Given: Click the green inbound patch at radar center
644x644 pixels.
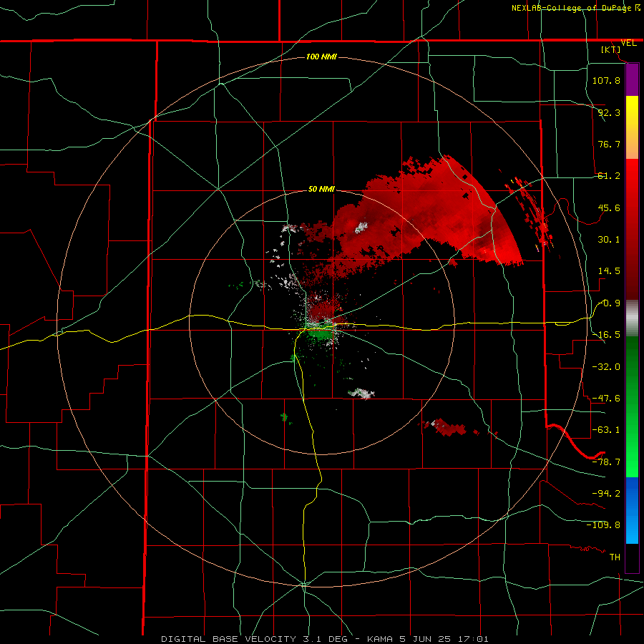Looking at the screenshot, I should click(x=321, y=333).
